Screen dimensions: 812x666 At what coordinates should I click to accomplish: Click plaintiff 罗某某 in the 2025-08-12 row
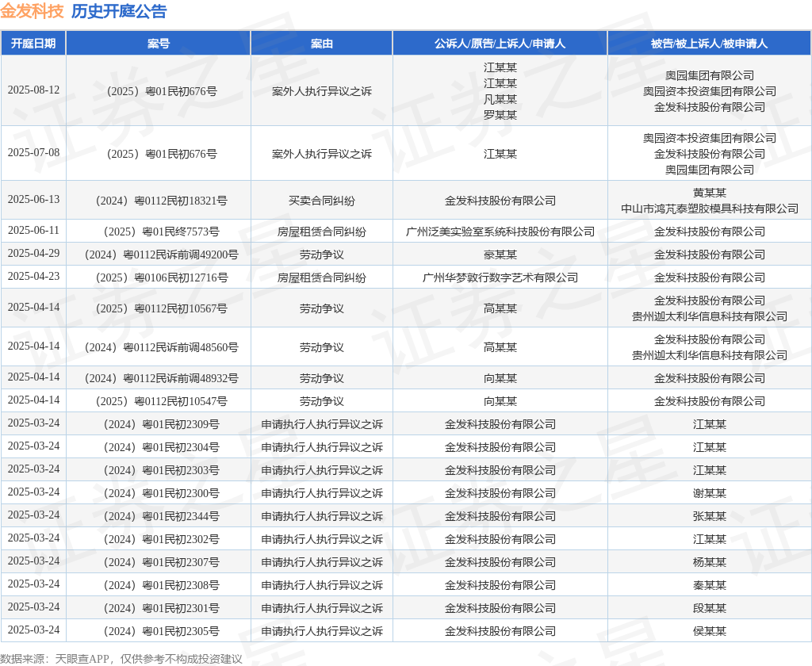tap(500, 115)
